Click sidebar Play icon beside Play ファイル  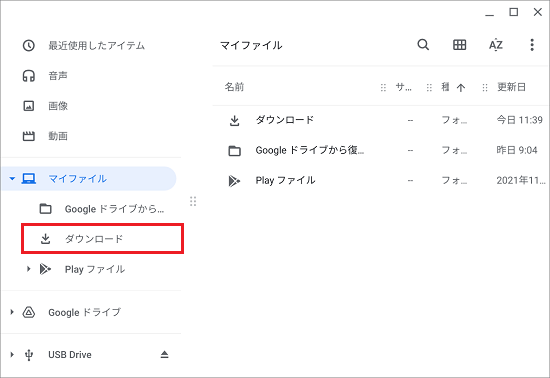pyautogui.click(x=45, y=269)
